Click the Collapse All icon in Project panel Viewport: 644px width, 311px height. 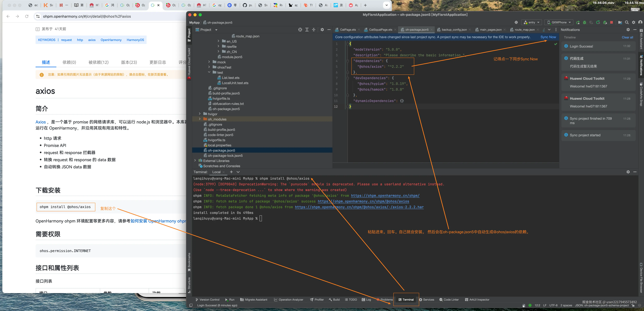[x=314, y=30]
